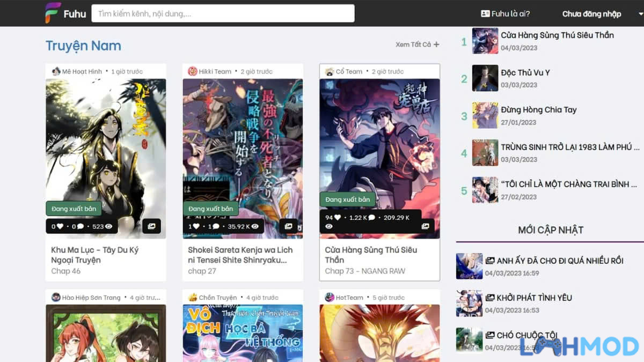Click gallery icon on Khu Ma Lục cover
The width and height of the screenshot is (644, 362).
151,226
